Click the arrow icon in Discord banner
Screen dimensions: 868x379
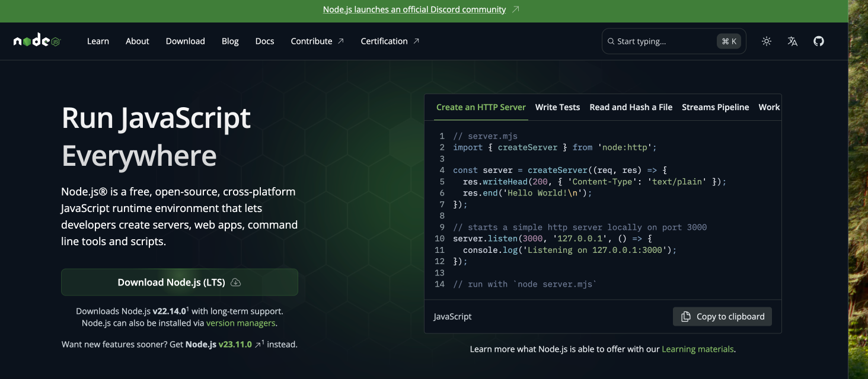(516, 9)
